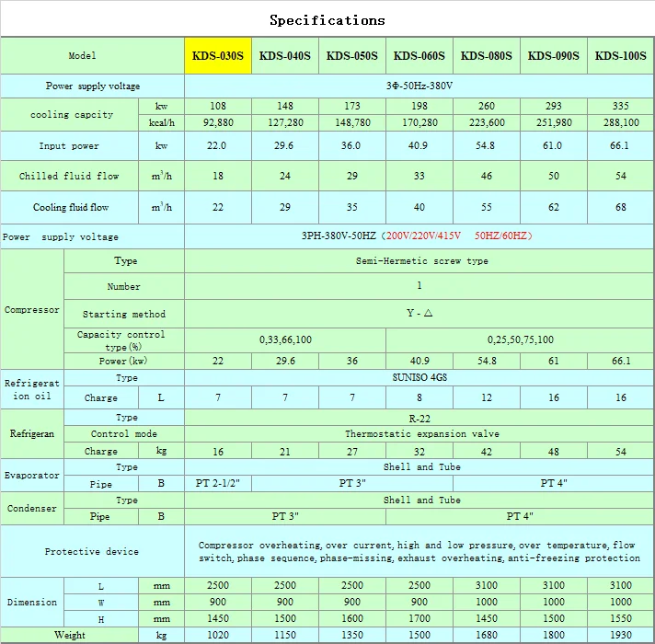
Task: Click the Starting method label
Action: [x=124, y=314]
